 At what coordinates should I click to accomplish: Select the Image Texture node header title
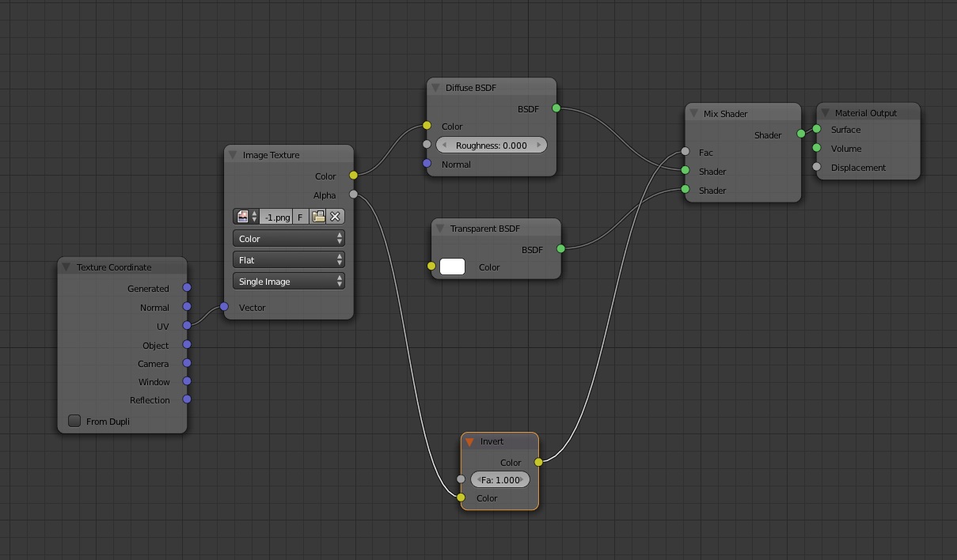(x=271, y=155)
